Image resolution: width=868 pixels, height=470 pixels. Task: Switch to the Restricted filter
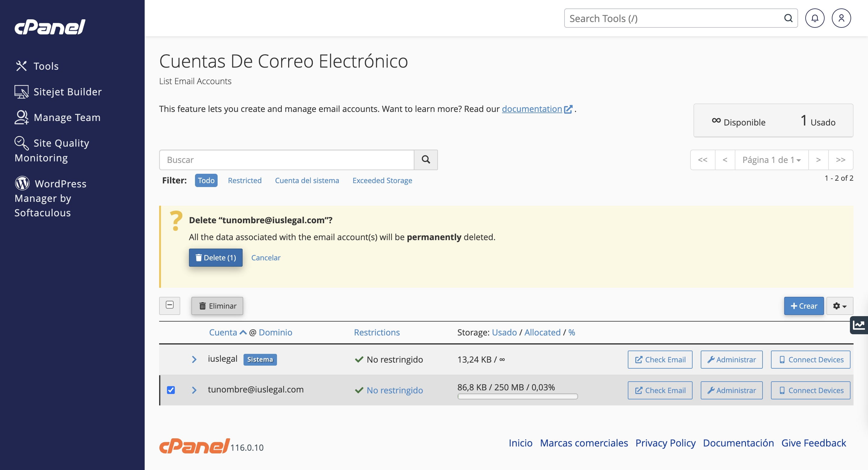[x=245, y=180]
